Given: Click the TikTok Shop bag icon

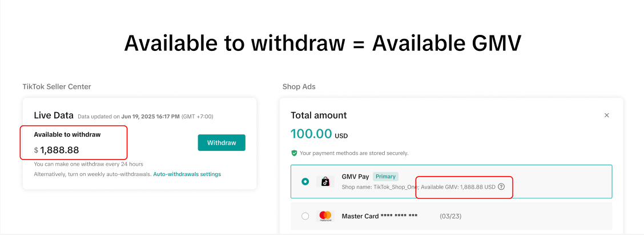Looking at the screenshot, I should (325, 181).
